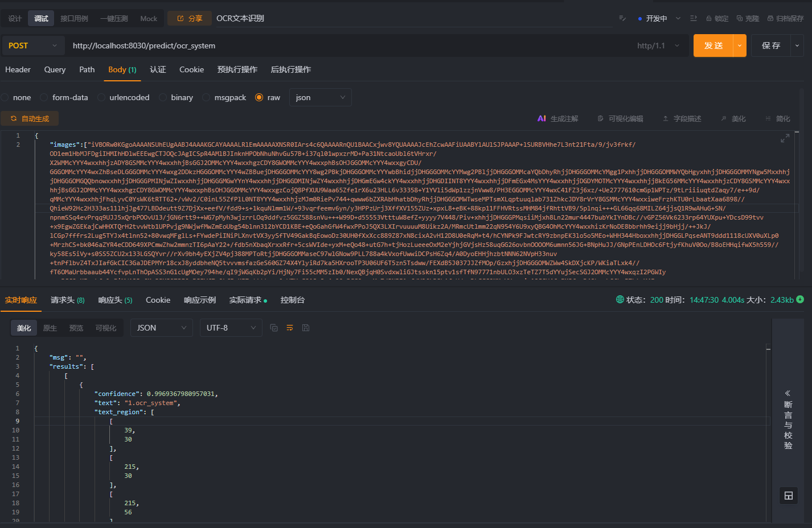Open 可视化编辑 for the request body
Screen dimensions: 812x528
tap(619, 118)
